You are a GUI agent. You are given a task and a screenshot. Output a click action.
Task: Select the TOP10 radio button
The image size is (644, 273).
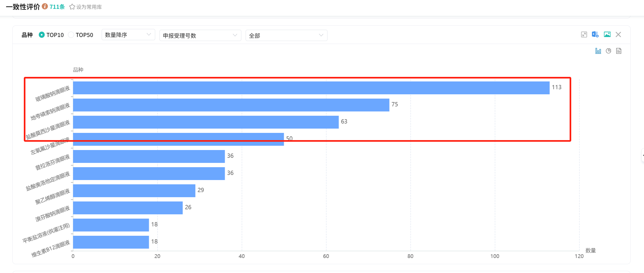pos(42,35)
